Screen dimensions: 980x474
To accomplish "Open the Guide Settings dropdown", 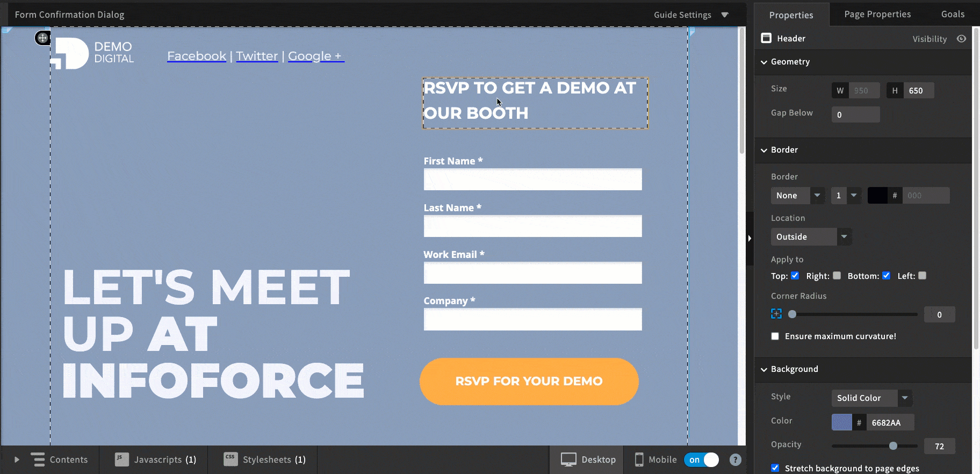I will point(691,15).
